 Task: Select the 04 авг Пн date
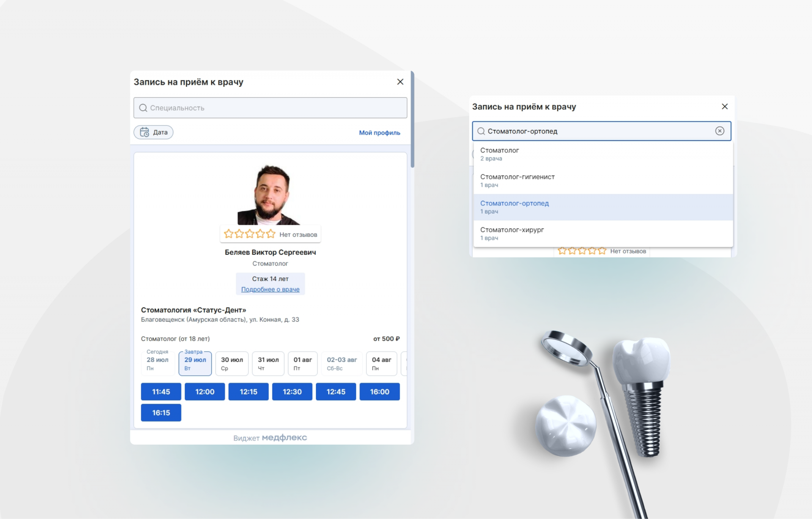coord(381,363)
